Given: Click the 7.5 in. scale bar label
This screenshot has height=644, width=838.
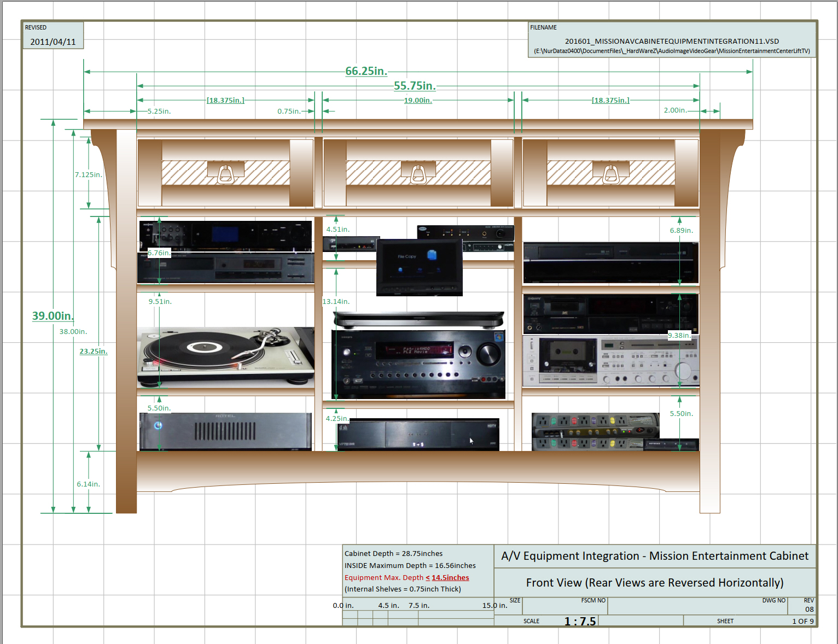Looking at the screenshot, I should point(419,605).
